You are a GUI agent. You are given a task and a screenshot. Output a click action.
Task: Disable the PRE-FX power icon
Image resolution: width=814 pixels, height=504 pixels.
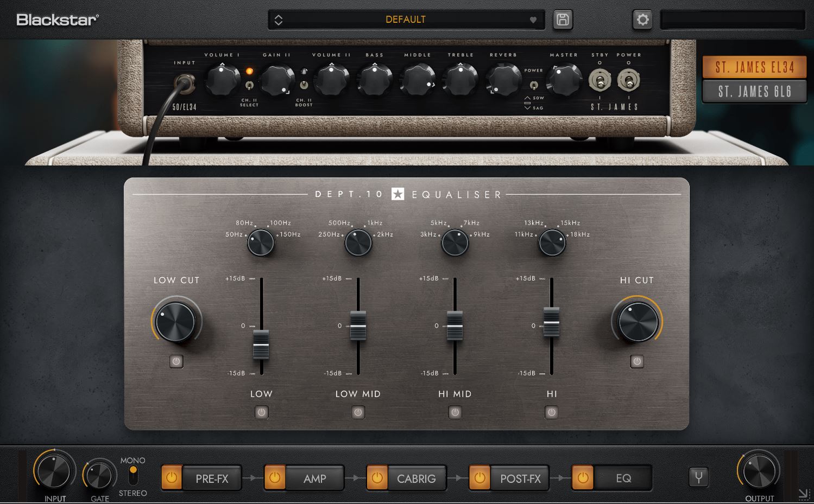171,478
